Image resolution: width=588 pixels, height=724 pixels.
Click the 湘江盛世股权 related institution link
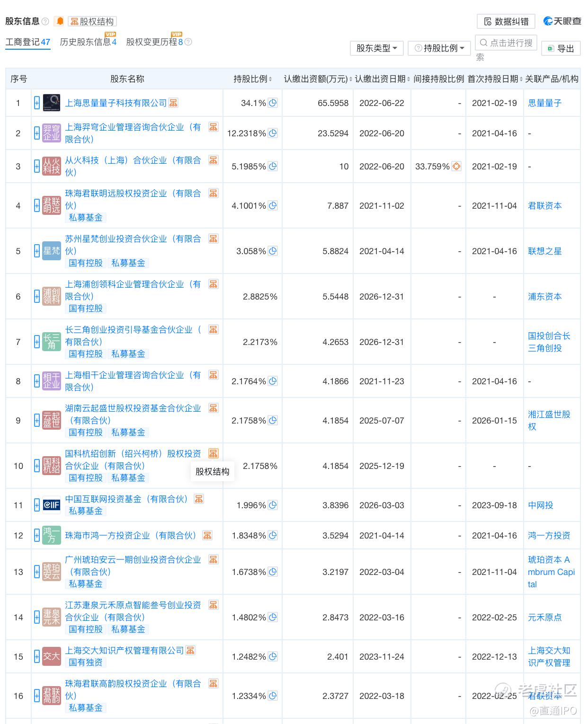pyautogui.click(x=549, y=420)
